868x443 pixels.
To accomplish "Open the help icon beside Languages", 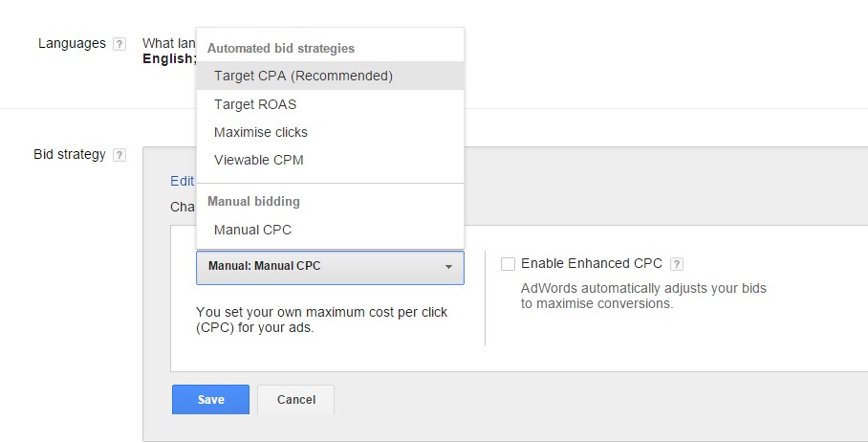I will pyautogui.click(x=119, y=44).
